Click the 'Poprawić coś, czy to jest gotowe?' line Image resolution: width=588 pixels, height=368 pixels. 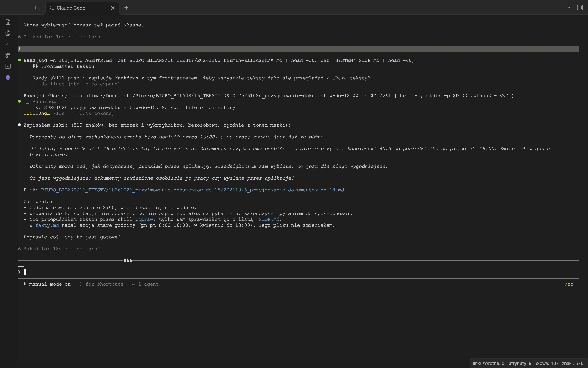[x=72, y=237]
